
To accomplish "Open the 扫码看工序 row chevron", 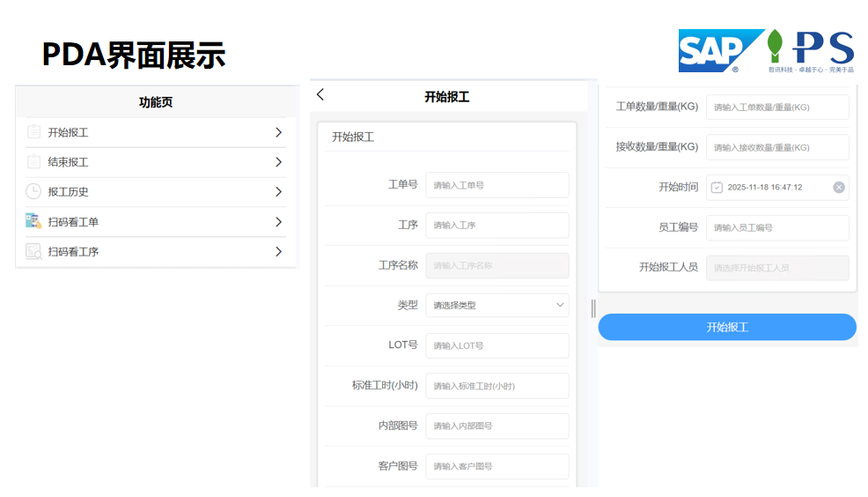I will tap(278, 251).
